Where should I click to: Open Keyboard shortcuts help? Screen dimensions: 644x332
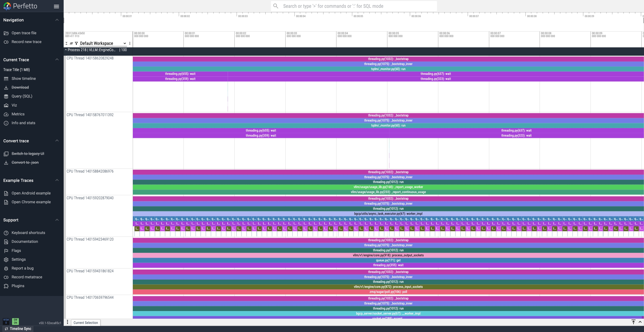pyautogui.click(x=28, y=233)
